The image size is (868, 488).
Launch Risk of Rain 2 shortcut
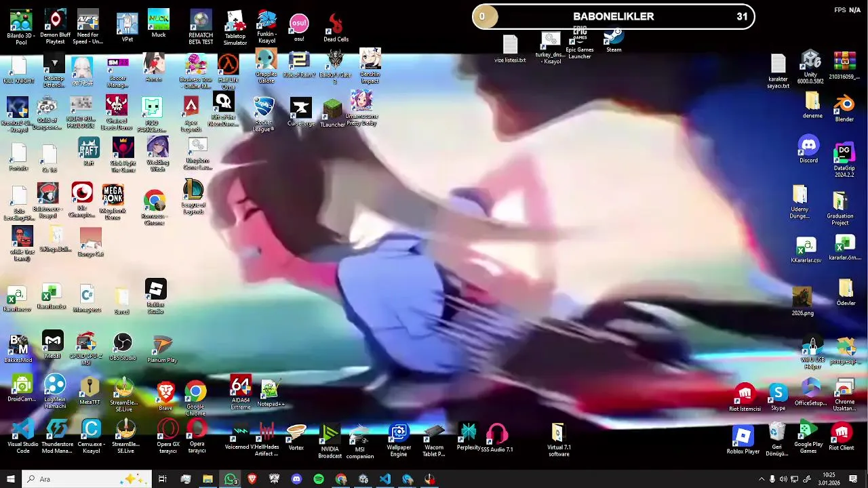[x=299, y=66]
